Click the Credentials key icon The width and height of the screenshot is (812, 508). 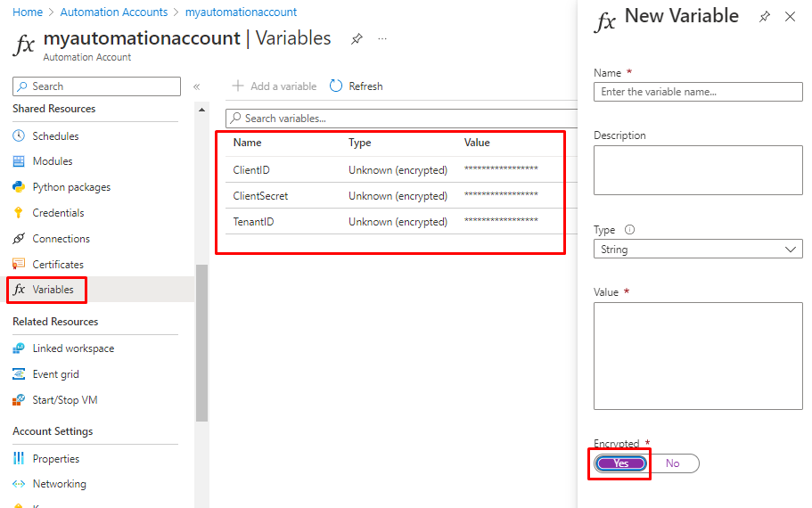click(x=19, y=213)
